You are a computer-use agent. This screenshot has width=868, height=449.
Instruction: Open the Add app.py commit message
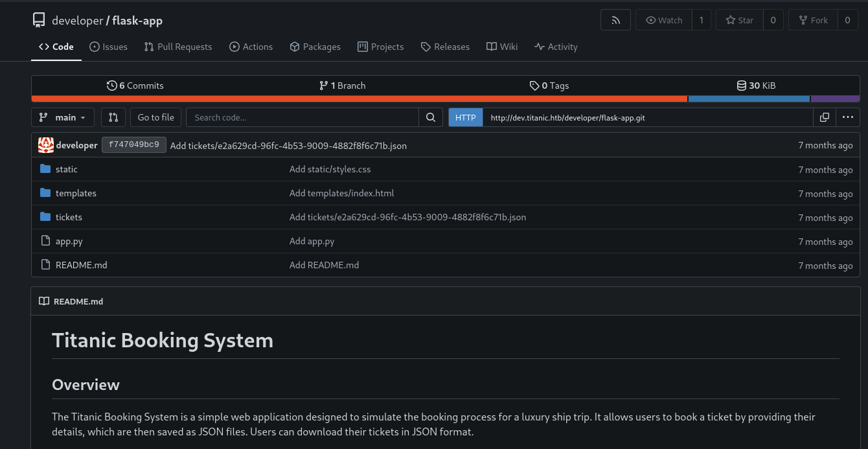(x=312, y=241)
